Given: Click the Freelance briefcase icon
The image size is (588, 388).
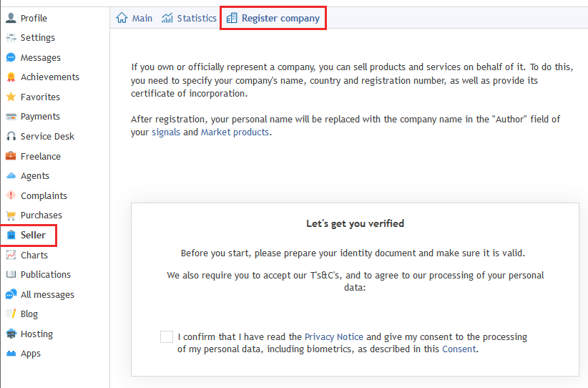Looking at the screenshot, I should point(11,156).
